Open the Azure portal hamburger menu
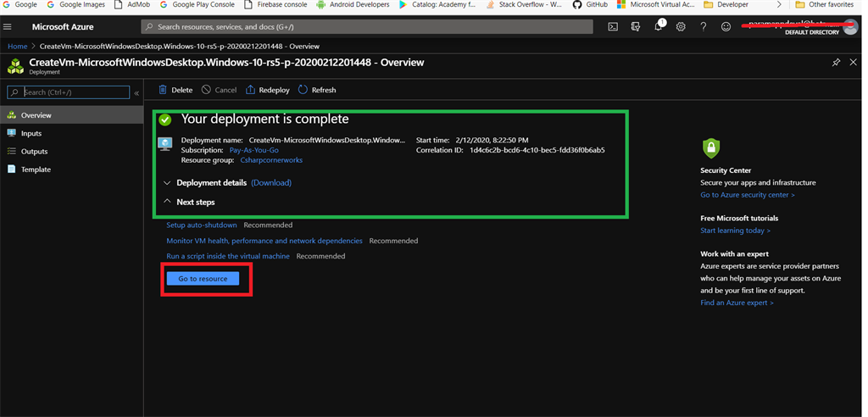The height and width of the screenshot is (417, 868). pos(7,26)
